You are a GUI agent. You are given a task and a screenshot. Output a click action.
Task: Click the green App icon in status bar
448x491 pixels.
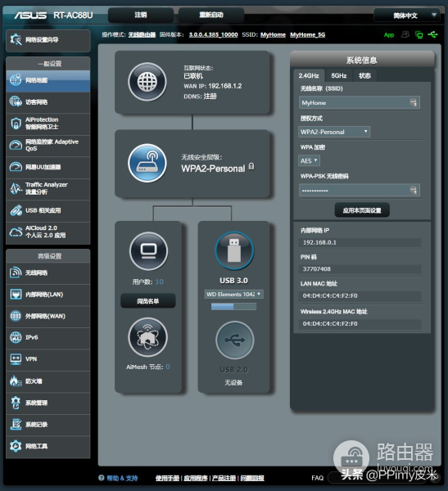tap(389, 34)
